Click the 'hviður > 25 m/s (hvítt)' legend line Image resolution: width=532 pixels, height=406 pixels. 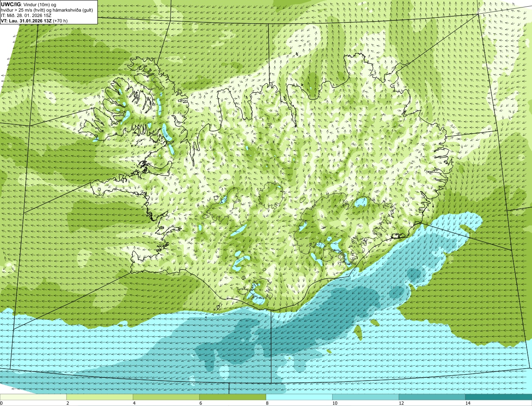(x=47, y=10)
